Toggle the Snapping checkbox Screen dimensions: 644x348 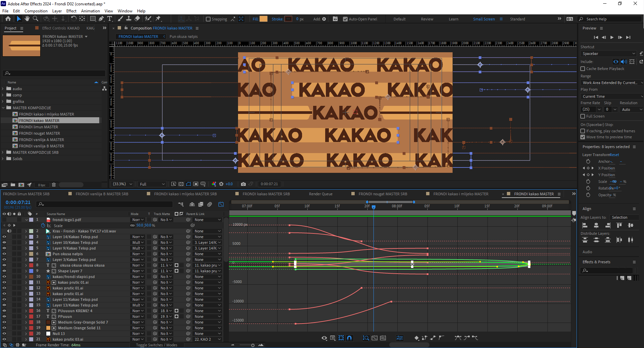208,19
